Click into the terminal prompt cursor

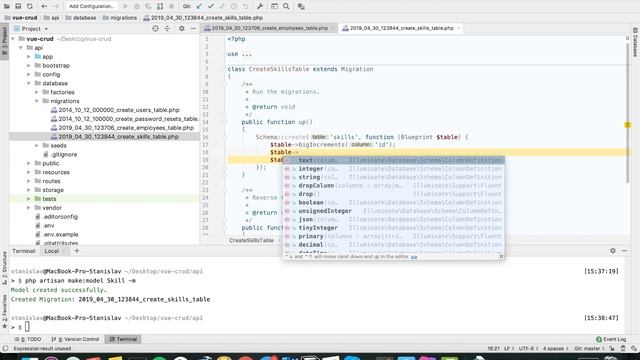[x=27, y=327]
